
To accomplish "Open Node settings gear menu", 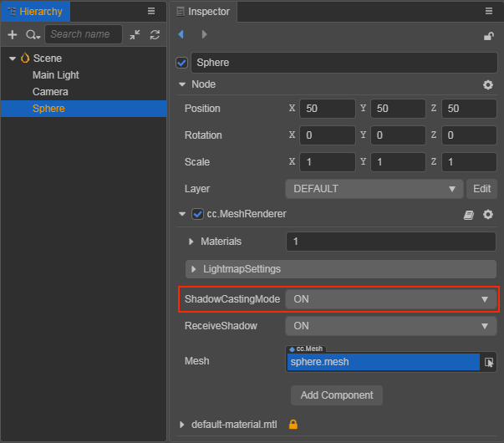I will [x=488, y=85].
